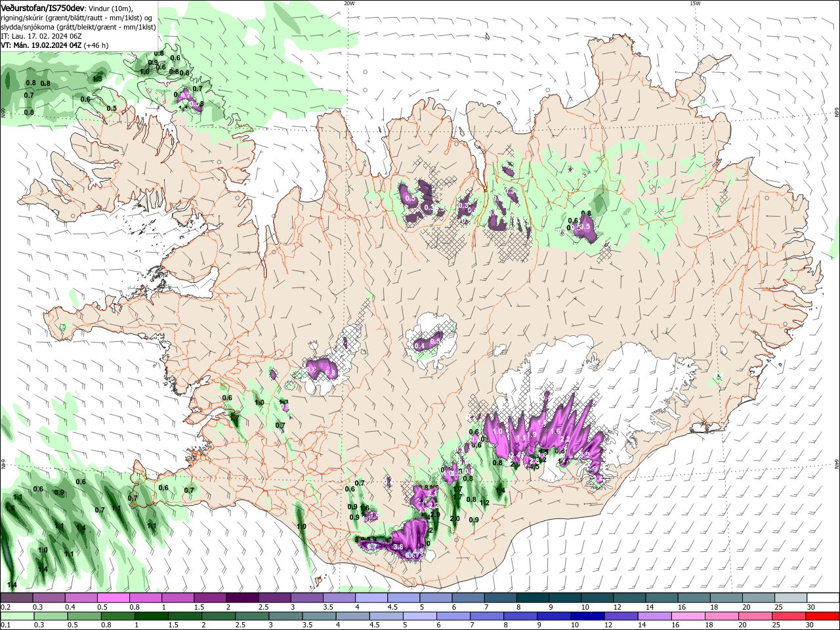The image size is (840, 630).
Task: Click the 20W longitude label
Action: click(x=349, y=3)
